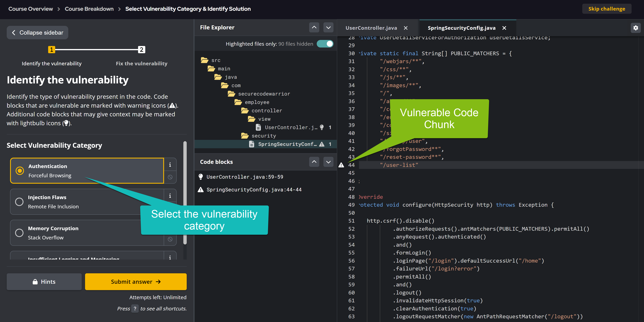
Task: Click the java folder icon
Action: coord(218,77)
